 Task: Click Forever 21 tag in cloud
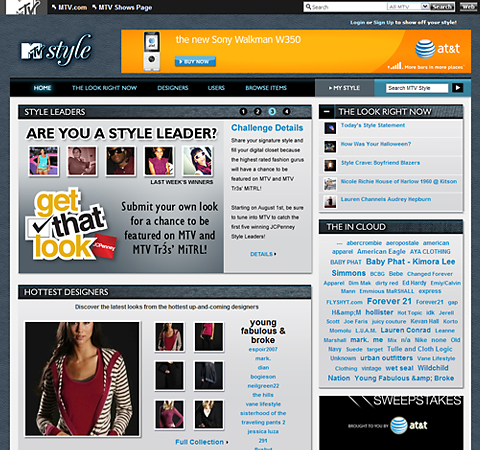[389, 301]
